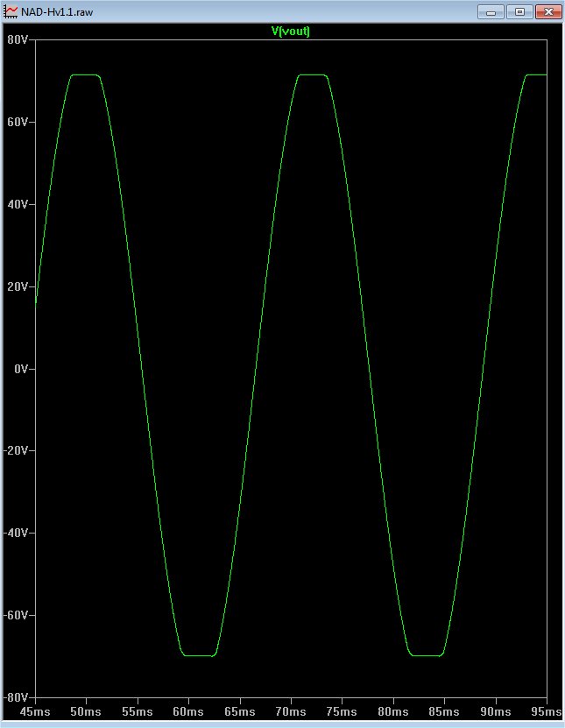Click the 70ms time axis label
The height and width of the screenshot is (728, 565).
point(291,711)
